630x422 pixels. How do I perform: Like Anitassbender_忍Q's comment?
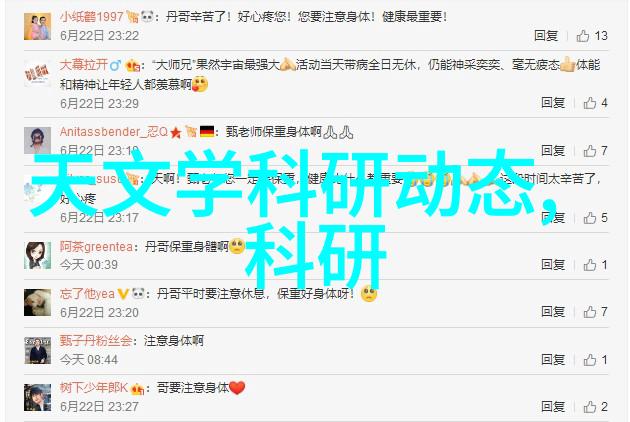click(589, 151)
